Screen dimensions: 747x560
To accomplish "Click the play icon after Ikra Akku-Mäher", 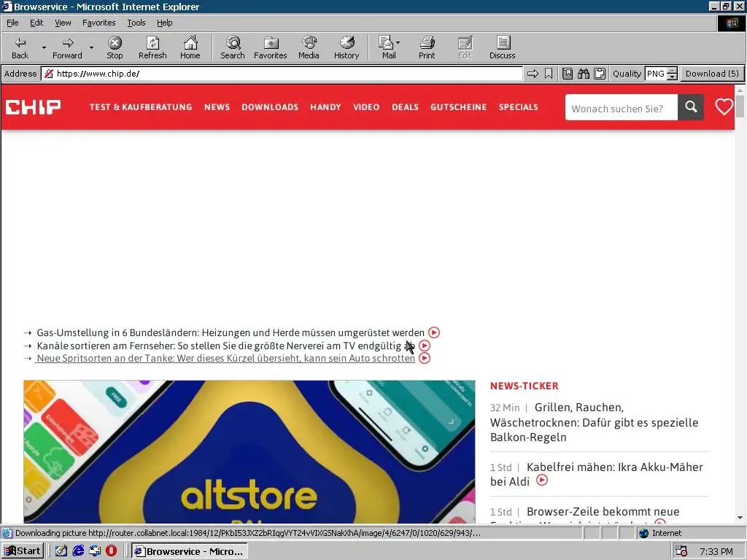I will [542, 480].
